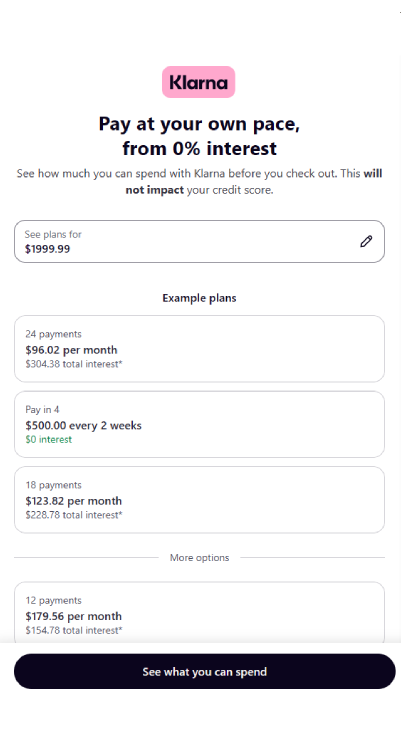
Task: Select the Pay in 4 plan
Action: pos(200,424)
